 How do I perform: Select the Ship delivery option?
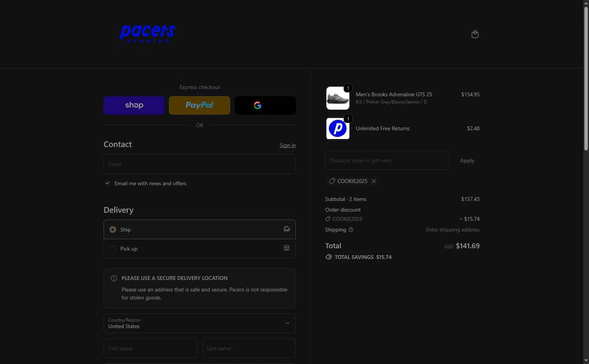pyautogui.click(x=200, y=230)
